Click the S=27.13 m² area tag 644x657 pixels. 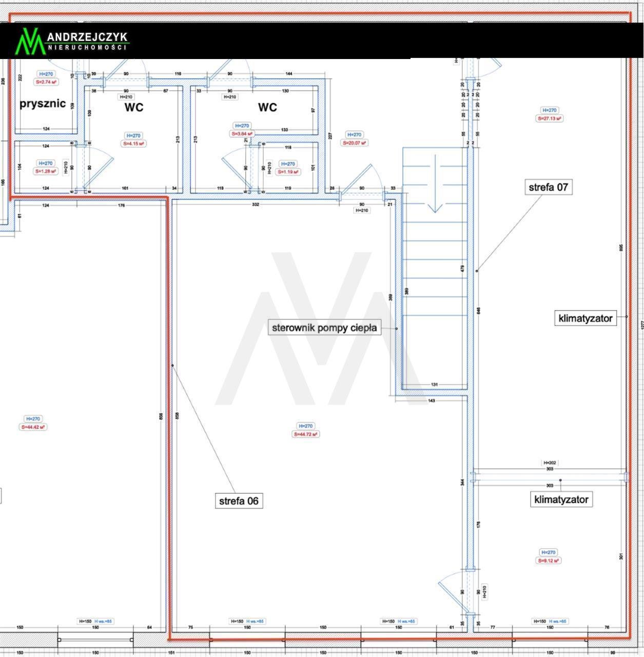549,119
